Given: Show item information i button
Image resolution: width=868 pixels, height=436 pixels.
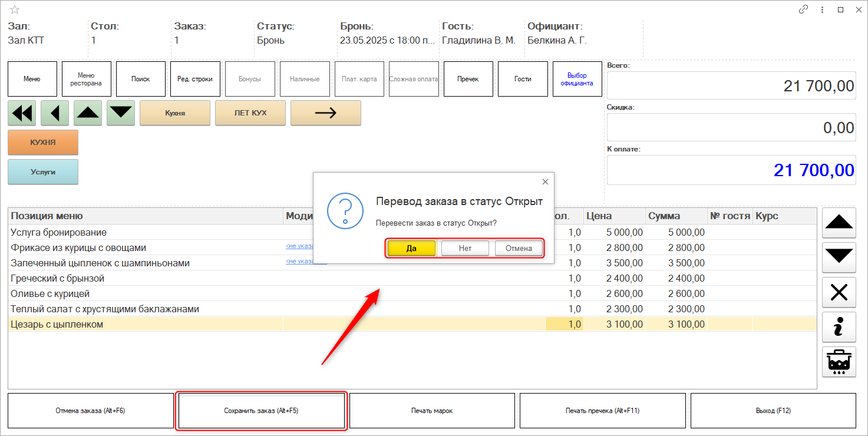Looking at the screenshot, I should point(839,327).
